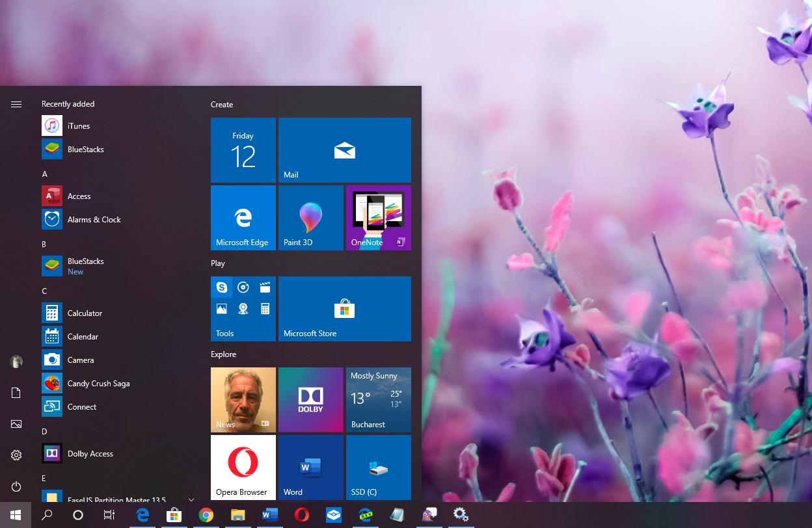812x528 pixels.
Task: Launch Opera from the taskbar
Action: click(x=302, y=515)
